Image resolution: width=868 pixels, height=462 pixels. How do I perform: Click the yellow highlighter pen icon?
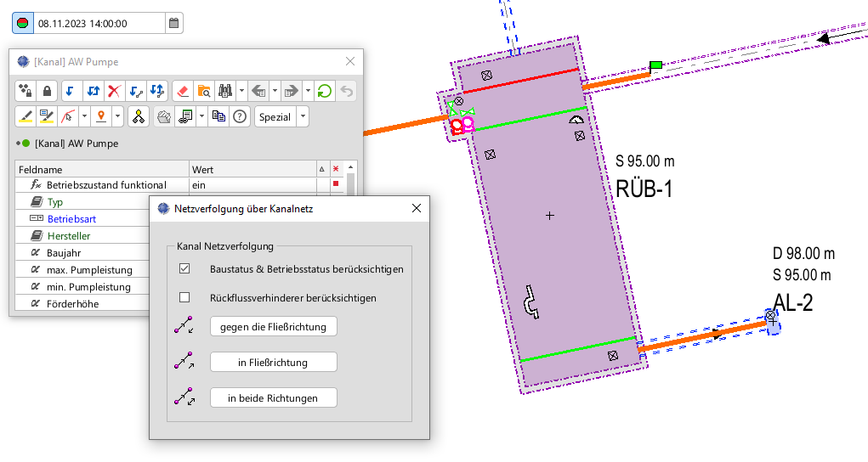click(x=26, y=116)
